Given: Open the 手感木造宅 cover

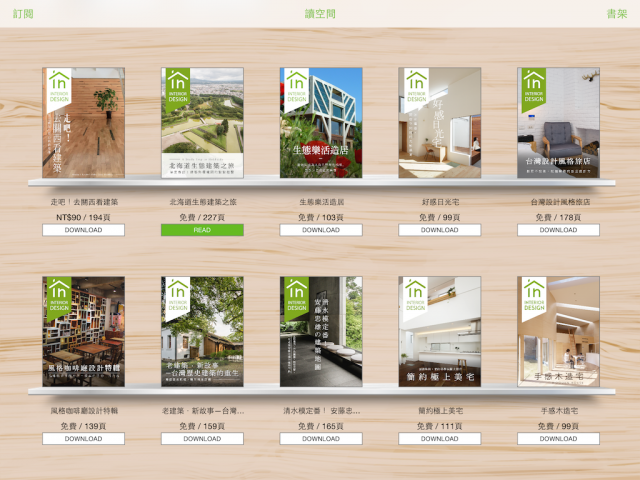Looking at the screenshot, I should (x=558, y=331).
